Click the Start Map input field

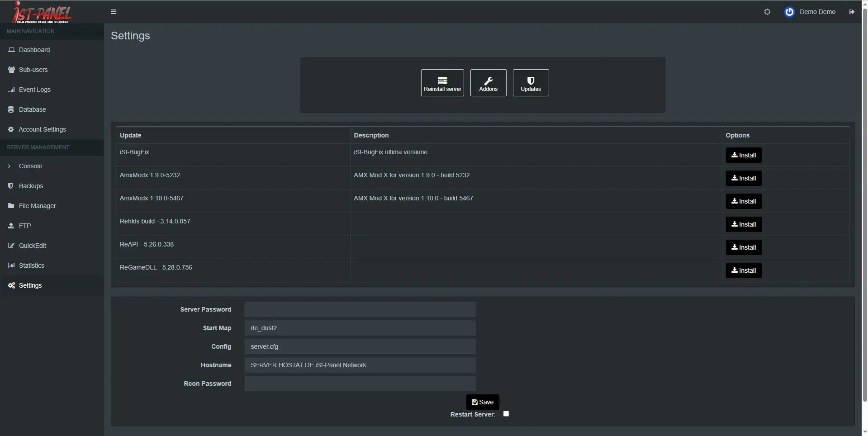coord(360,328)
